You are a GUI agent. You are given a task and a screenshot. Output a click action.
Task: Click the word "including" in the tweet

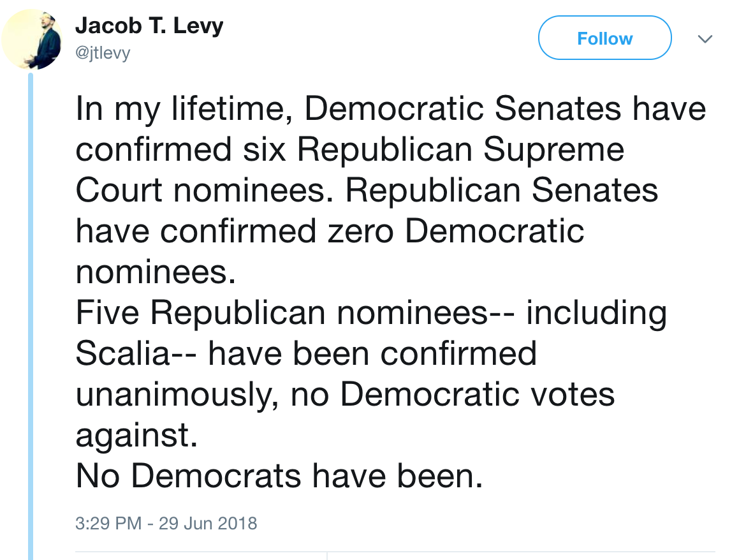coord(596,313)
